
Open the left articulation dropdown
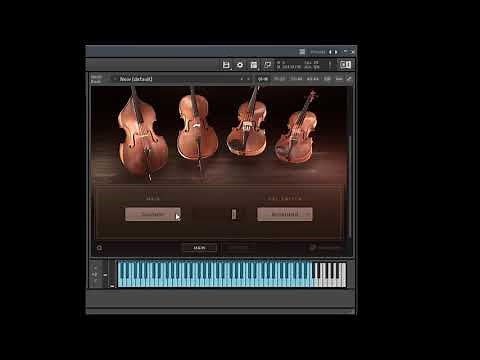pos(153,214)
